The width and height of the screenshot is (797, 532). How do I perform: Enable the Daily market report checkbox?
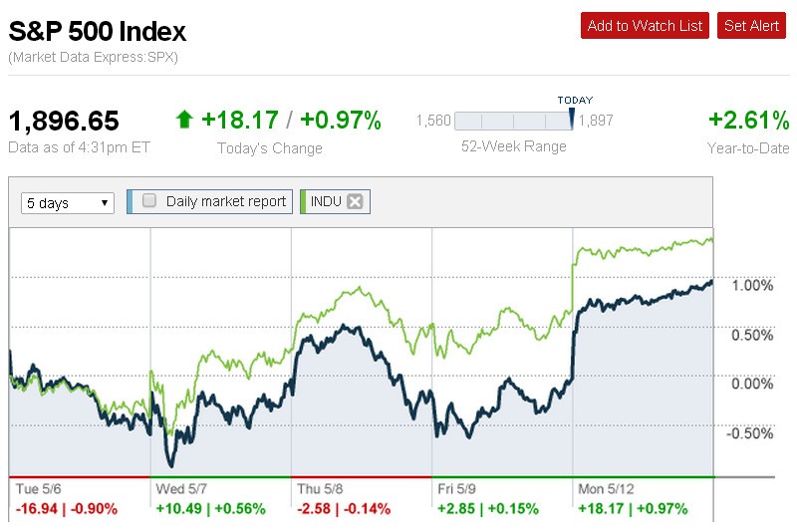150,201
